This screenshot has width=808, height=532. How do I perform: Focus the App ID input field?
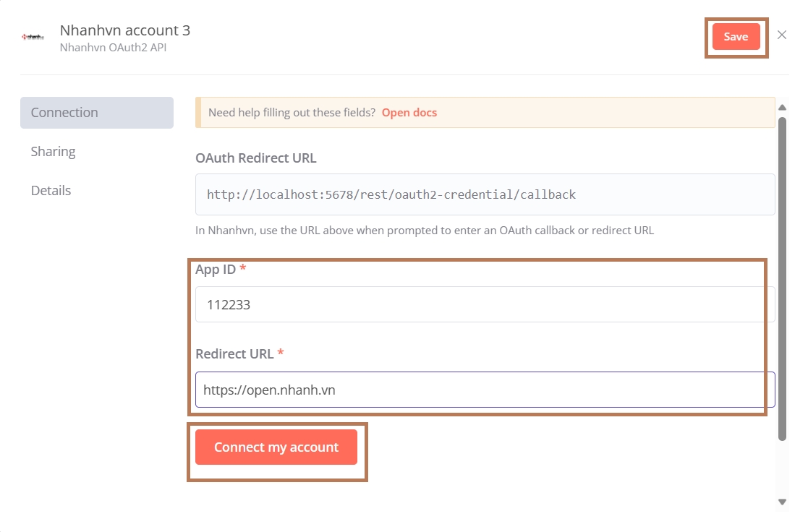coord(485,304)
